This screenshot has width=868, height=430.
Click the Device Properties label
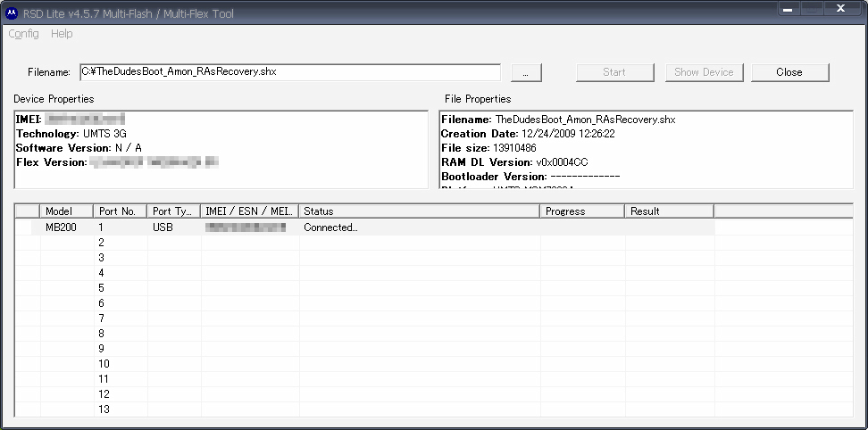pyautogui.click(x=54, y=100)
